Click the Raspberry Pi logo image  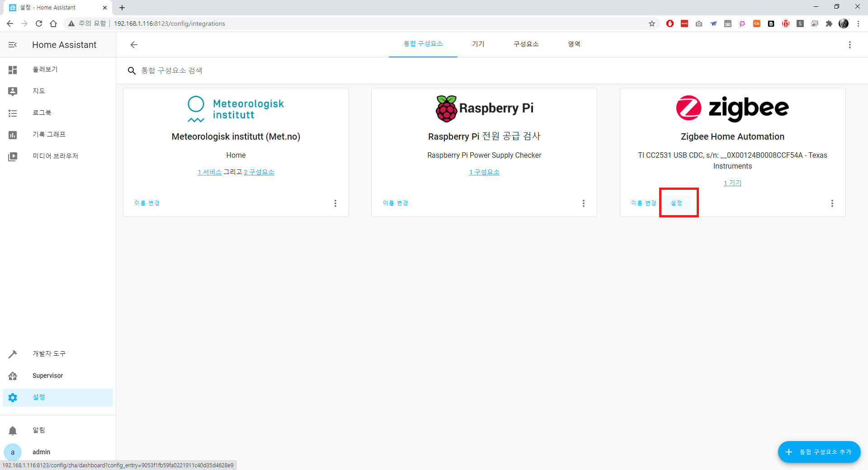484,108
